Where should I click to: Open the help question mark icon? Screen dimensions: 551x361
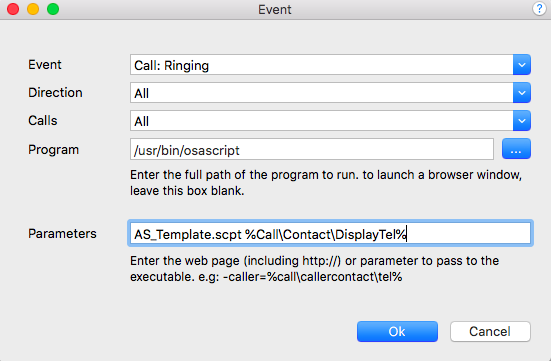point(539,9)
